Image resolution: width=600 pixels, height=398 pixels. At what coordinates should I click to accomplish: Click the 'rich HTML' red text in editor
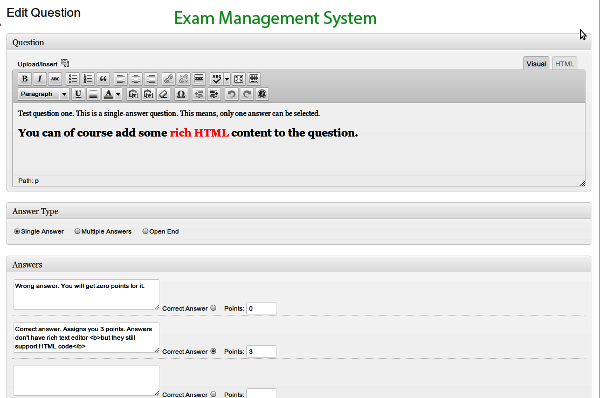(199, 133)
